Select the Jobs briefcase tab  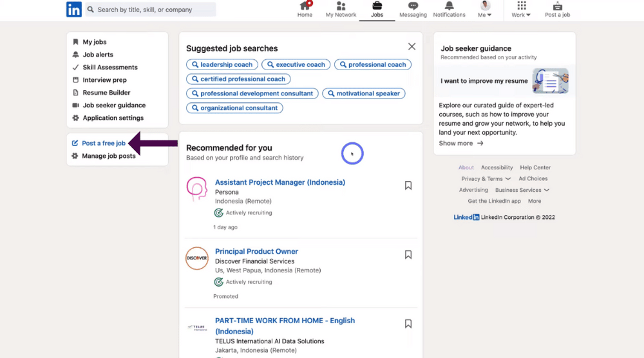[x=377, y=10]
